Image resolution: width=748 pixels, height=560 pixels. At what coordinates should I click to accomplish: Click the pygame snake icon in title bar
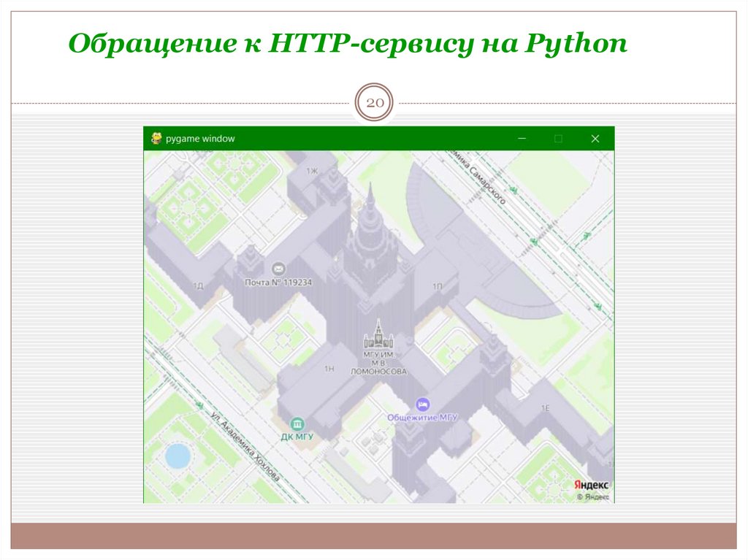coord(156,138)
